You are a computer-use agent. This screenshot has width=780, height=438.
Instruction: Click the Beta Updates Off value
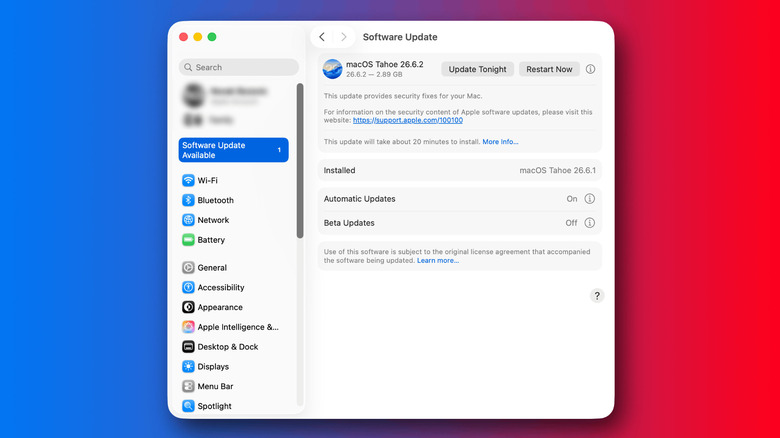(x=572, y=223)
